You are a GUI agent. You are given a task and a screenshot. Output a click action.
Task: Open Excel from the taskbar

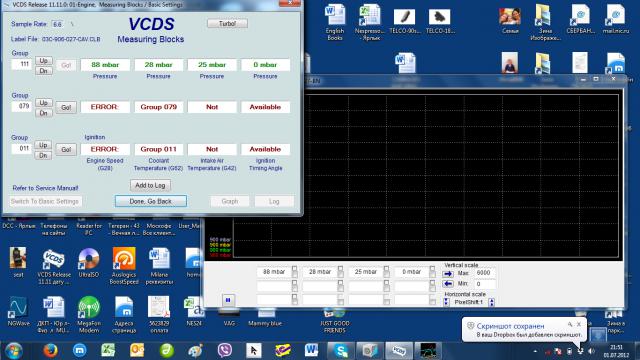tap(108, 351)
